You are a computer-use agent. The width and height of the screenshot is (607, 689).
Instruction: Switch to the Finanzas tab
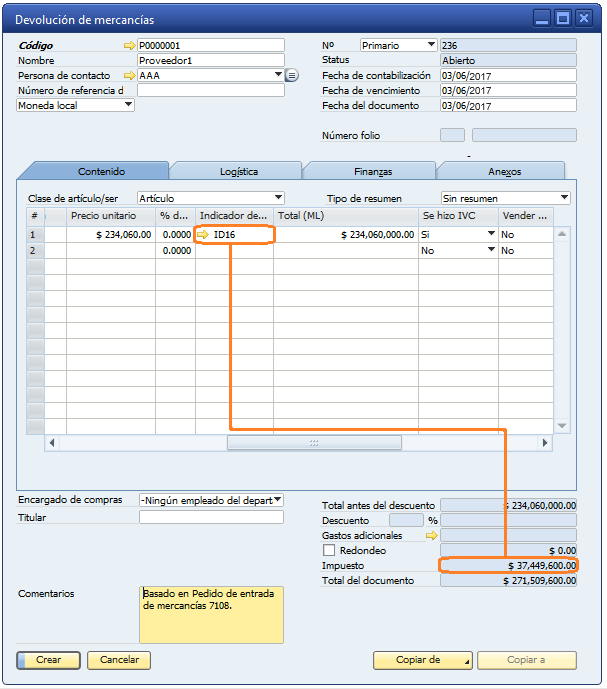pos(372,172)
